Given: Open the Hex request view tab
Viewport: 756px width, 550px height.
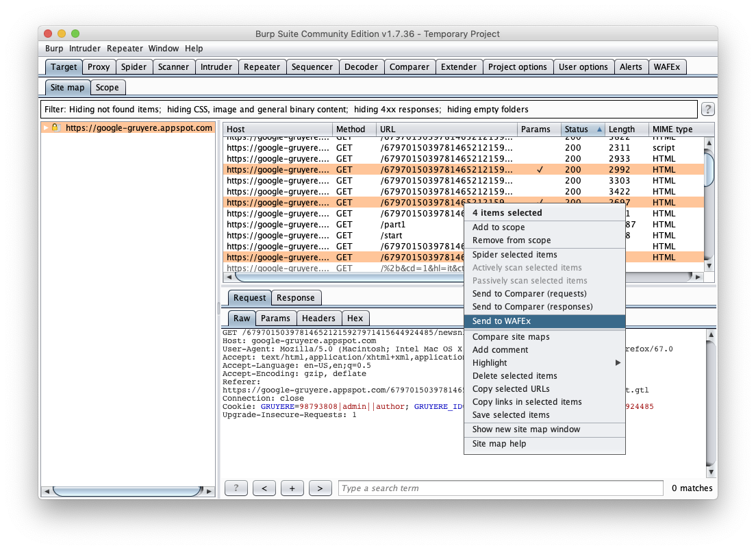Looking at the screenshot, I should point(355,318).
